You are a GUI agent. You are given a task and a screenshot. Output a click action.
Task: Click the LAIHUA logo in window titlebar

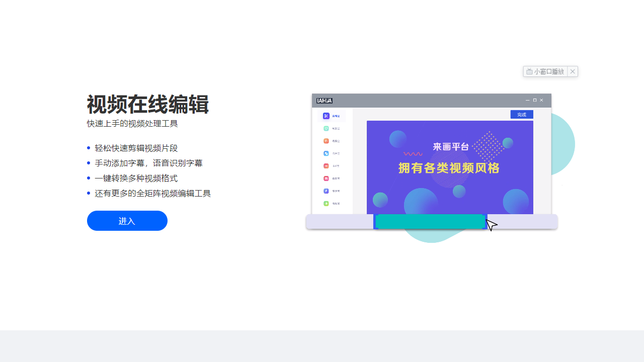coord(324,101)
